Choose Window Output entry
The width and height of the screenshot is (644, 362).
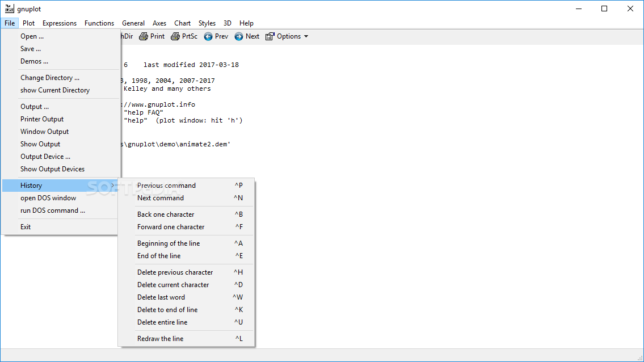61,132
